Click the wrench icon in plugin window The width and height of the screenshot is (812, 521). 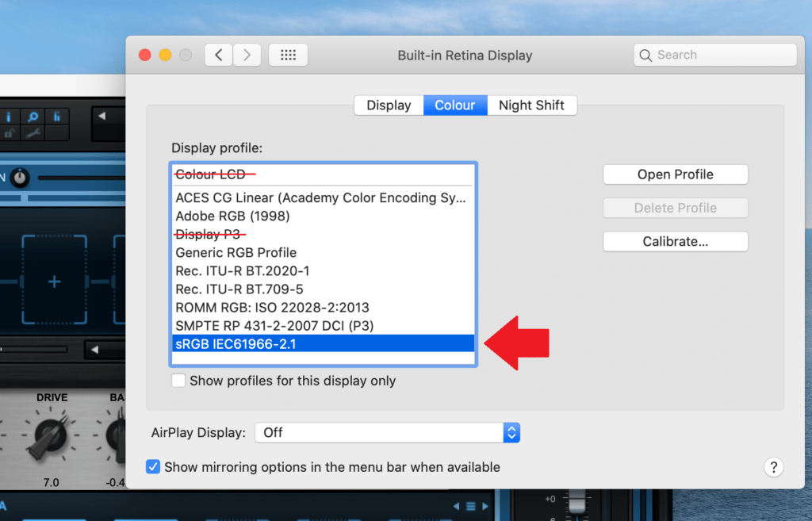point(33,134)
